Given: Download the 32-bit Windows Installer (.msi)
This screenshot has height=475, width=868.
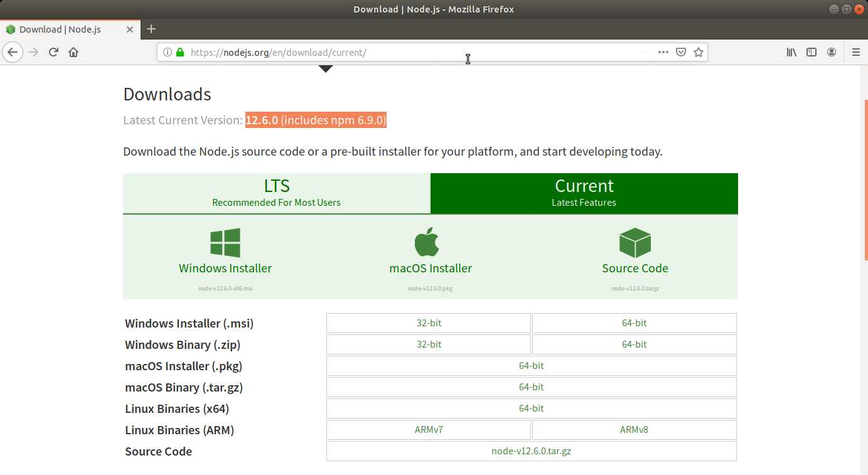Looking at the screenshot, I should tap(429, 323).
